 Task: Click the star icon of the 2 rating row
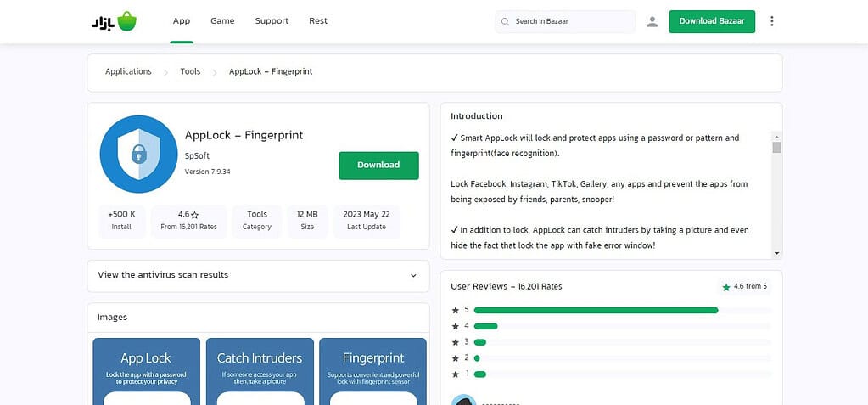pos(456,358)
